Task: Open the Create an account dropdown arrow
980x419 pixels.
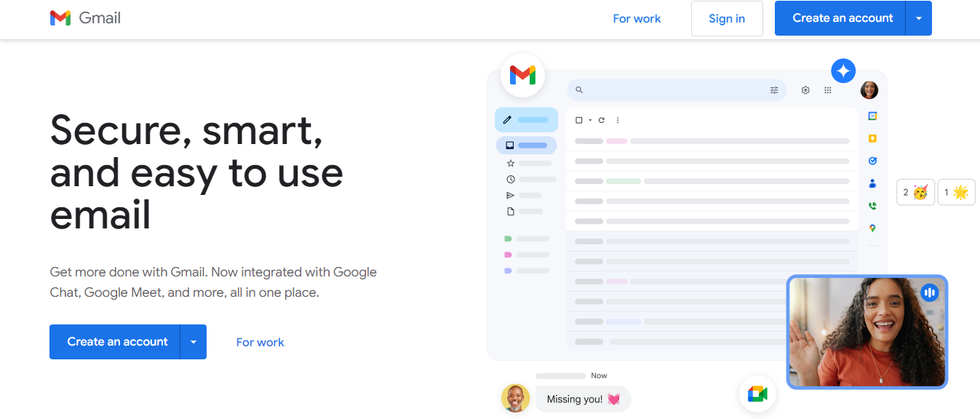Action: (918, 18)
